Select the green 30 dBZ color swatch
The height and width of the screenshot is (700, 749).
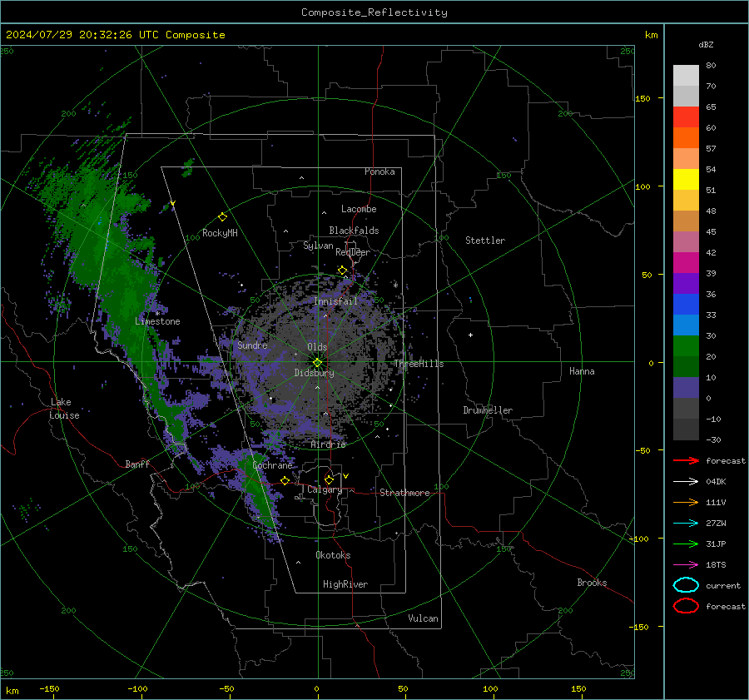686,346
